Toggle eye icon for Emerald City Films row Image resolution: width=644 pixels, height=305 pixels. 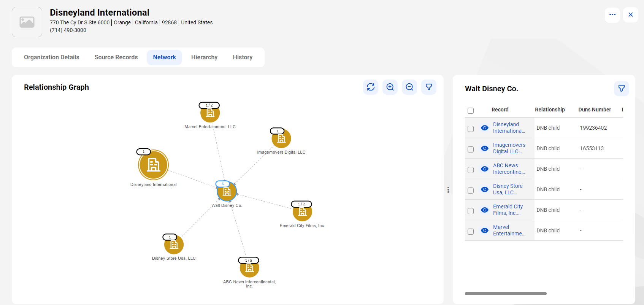(485, 210)
